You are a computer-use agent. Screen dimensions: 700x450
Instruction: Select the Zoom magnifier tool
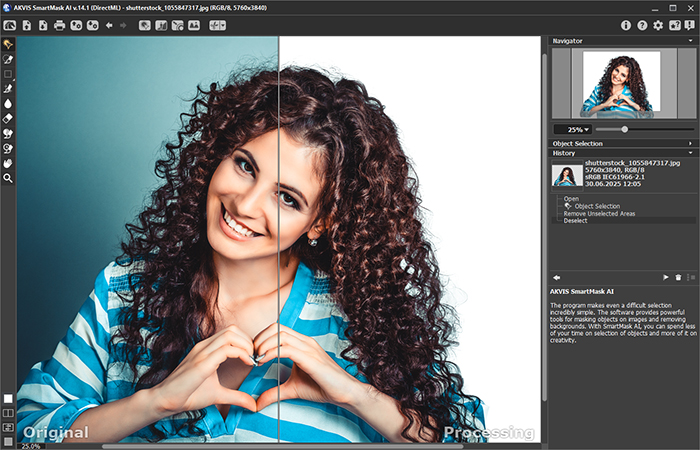(x=8, y=177)
